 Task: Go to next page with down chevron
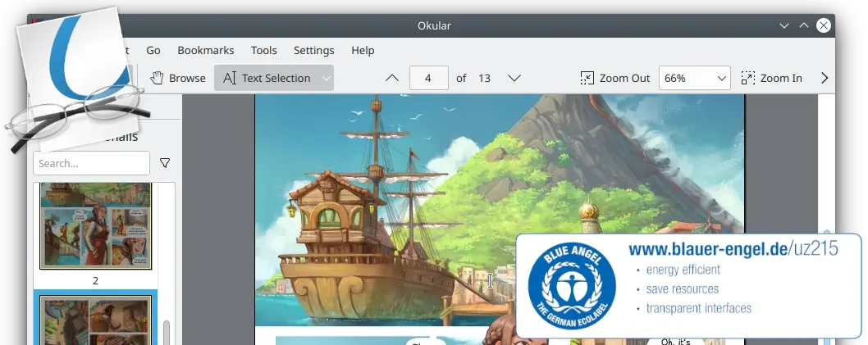click(x=514, y=78)
